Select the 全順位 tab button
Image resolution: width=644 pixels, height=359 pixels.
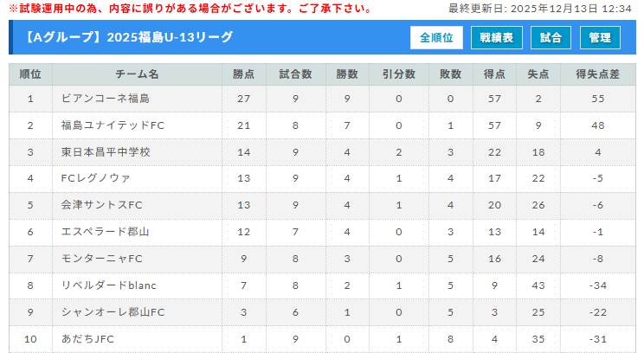[x=437, y=38]
